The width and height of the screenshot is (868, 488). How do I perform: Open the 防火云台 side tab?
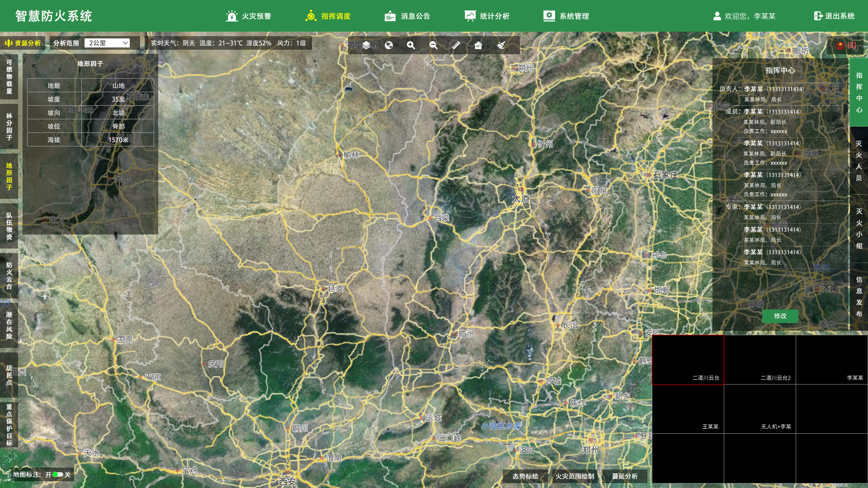coord(9,276)
